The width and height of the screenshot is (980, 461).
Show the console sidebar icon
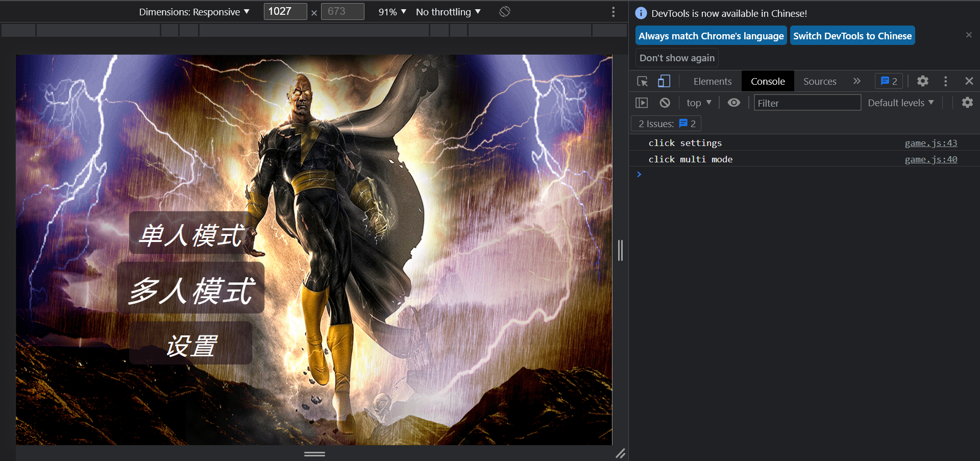[642, 103]
